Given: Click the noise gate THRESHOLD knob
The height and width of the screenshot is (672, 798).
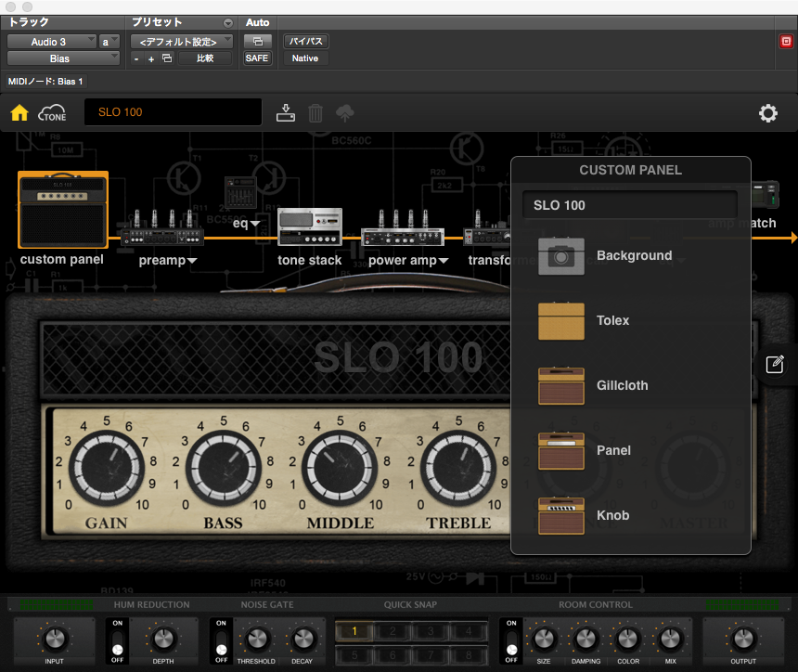Looking at the screenshot, I should pyautogui.click(x=257, y=639).
